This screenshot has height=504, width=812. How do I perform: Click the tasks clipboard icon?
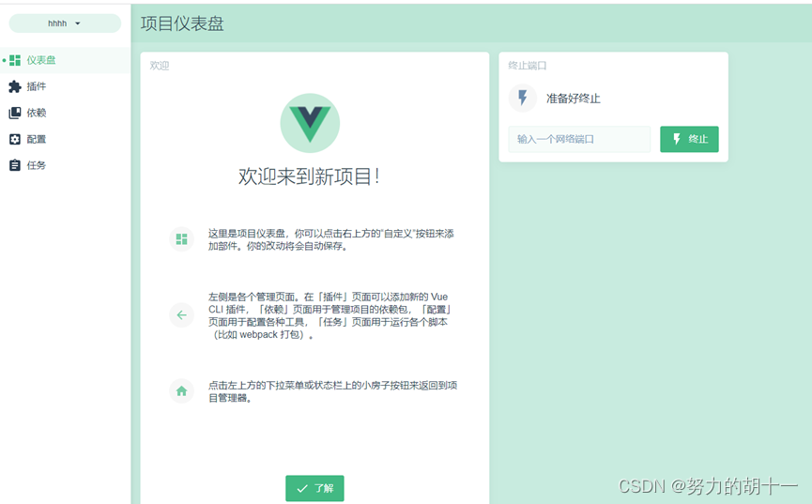pyautogui.click(x=15, y=165)
